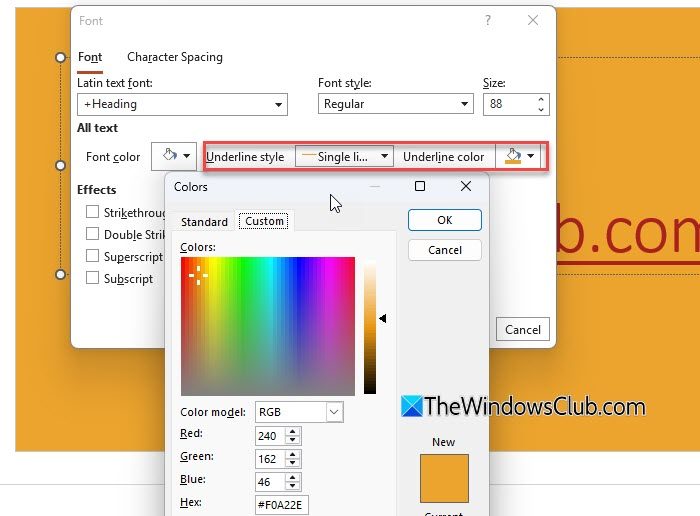Expand the Underline color dropdown arrow
The height and width of the screenshot is (516, 700).
530,156
